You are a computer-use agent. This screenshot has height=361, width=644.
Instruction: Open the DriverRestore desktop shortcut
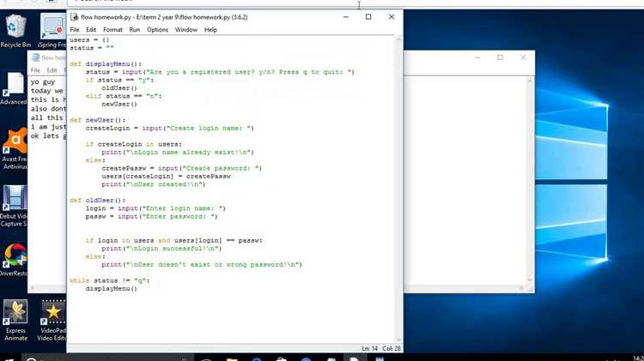click(15, 260)
